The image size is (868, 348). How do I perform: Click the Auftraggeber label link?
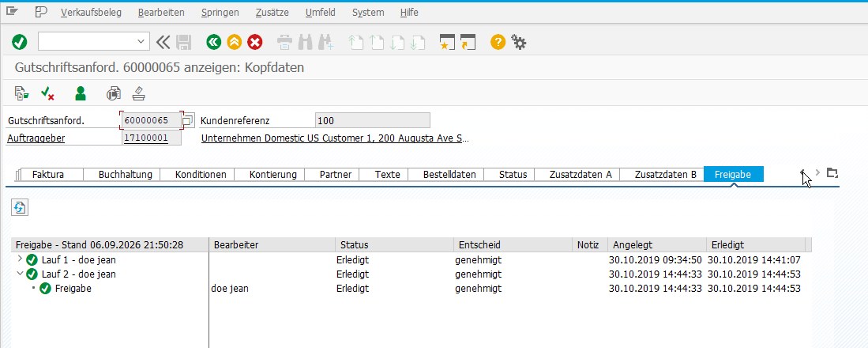tap(36, 138)
